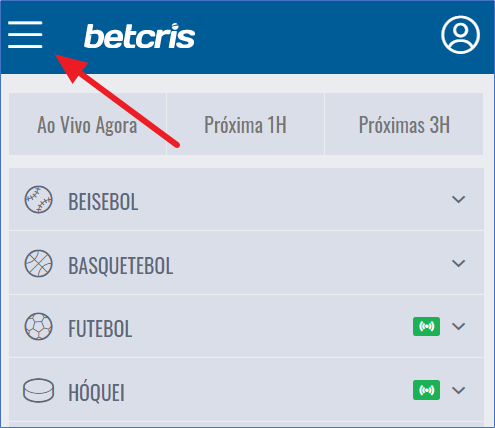Expand the Hóquei chevron
495x428 pixels.
coord(458,390)
